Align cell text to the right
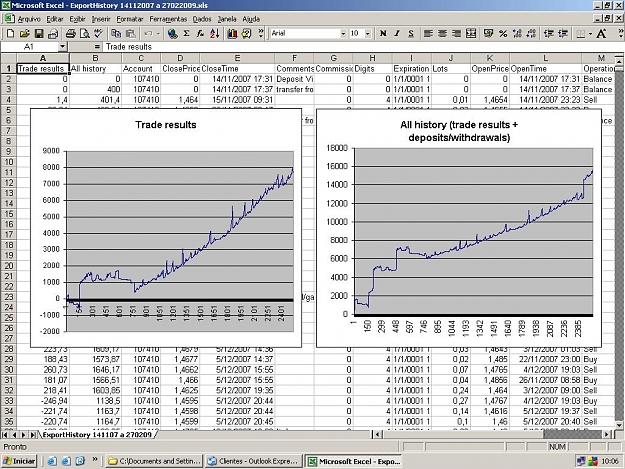 point(456,33)
